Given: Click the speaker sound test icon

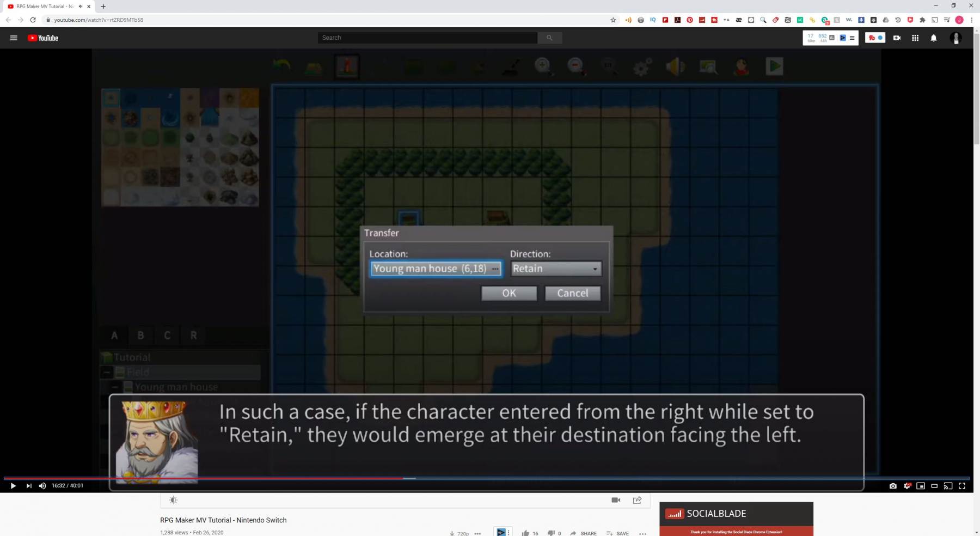Looking at the screenshot, I should tap(675, 66).
